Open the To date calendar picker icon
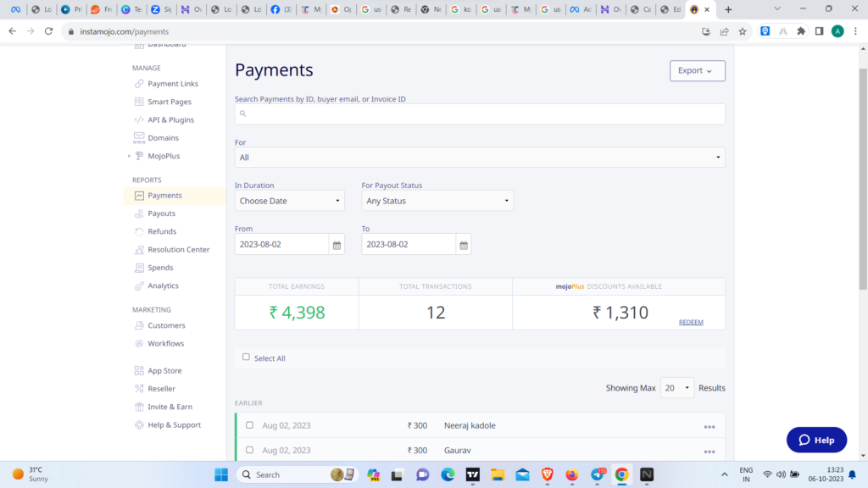The image size is (868, 488). click(x=463, y=245)
